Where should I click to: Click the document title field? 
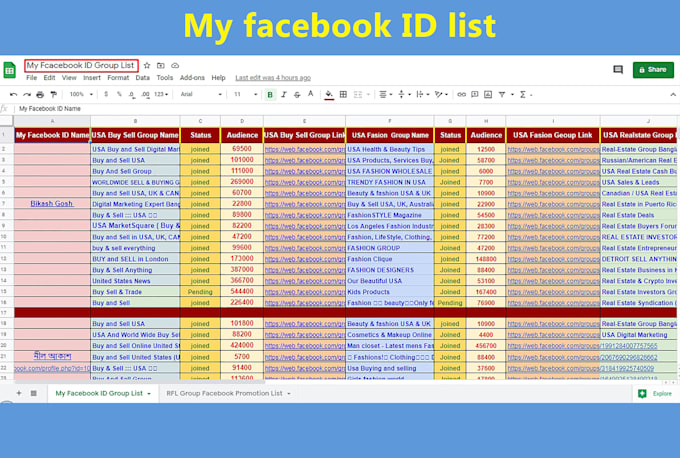point(82,65)
